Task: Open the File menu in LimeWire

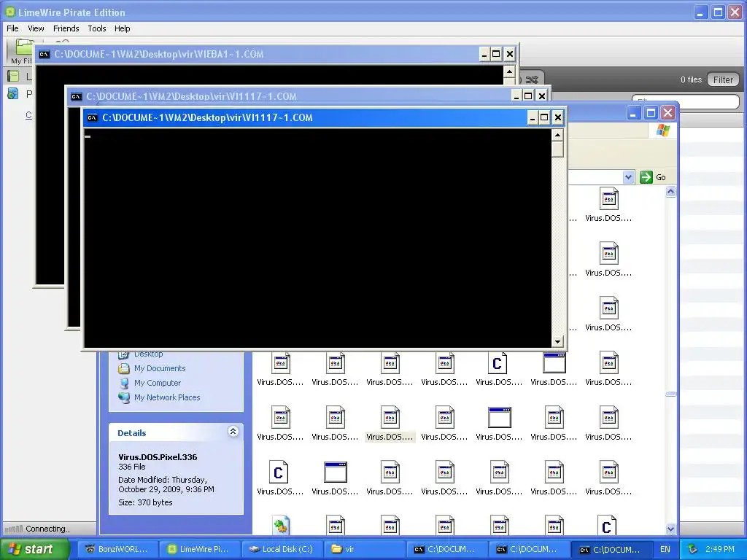Action: (x=12, y=28)
